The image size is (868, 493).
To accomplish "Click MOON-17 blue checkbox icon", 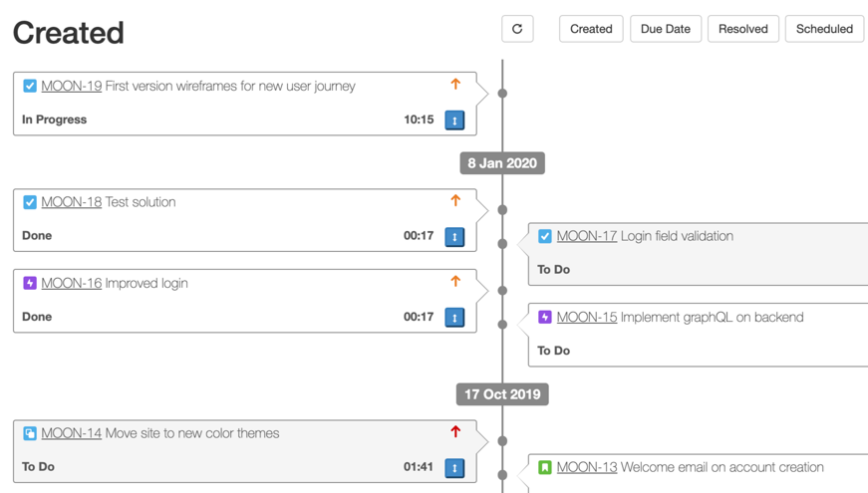I will tap(545, 236).
